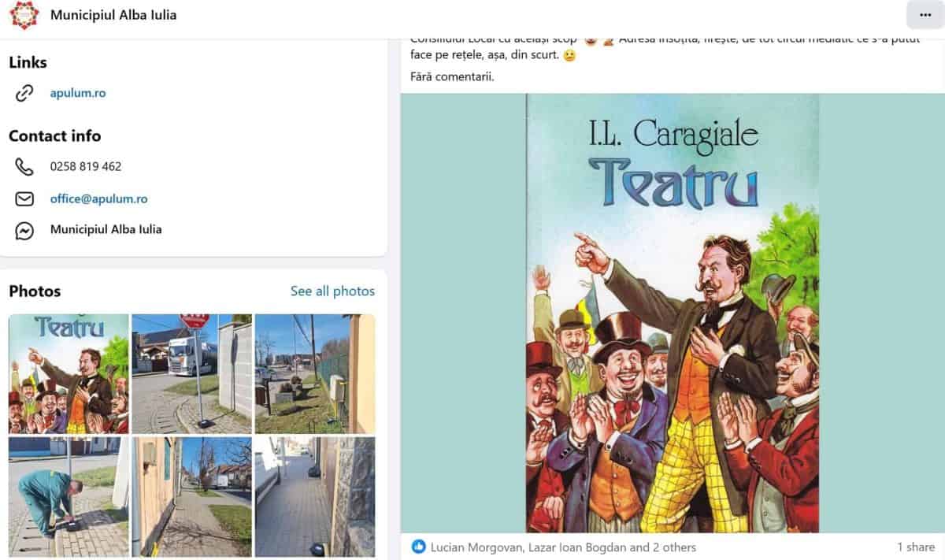945x560 pixels.
Task: Open the I.L. Caragiale Teatru post image
Action: (673, 313)
